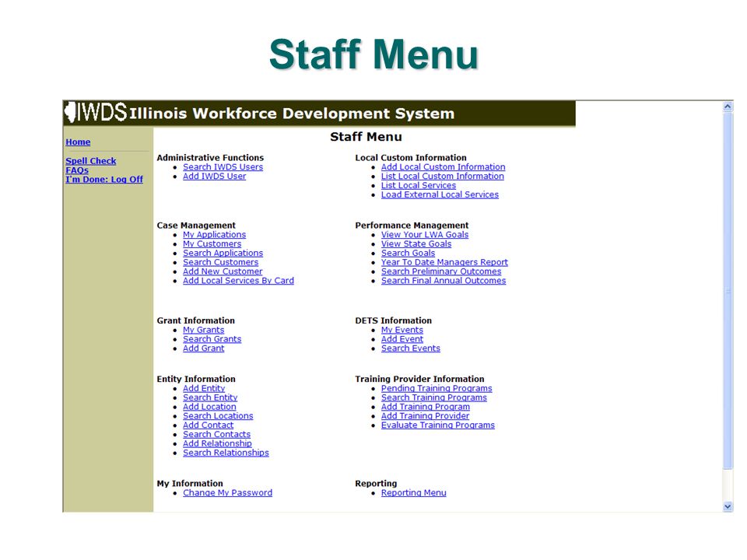Open My Applications link

(215, 235)
